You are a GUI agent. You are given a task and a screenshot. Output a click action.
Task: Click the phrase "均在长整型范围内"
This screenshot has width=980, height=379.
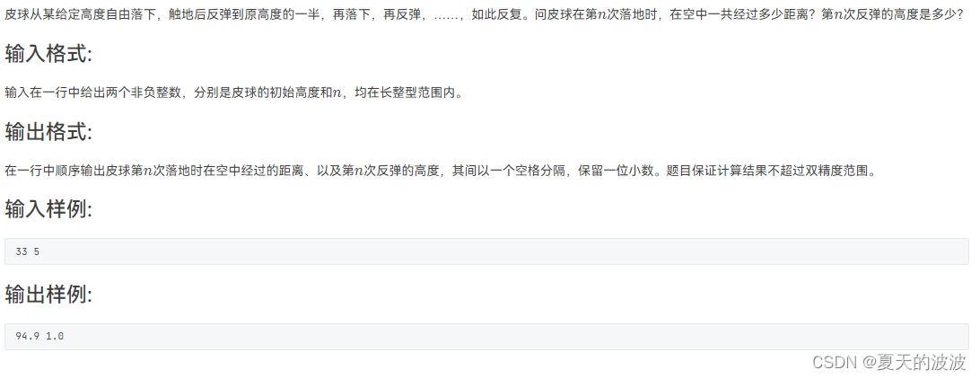[x=402, y=93]
